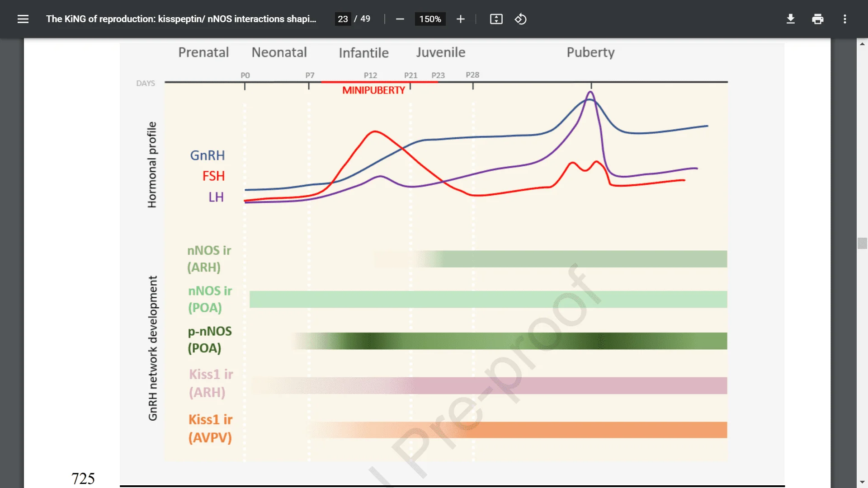Click the MINIPUBERTY label in chart
868x488 pixels.
point(373,90)
